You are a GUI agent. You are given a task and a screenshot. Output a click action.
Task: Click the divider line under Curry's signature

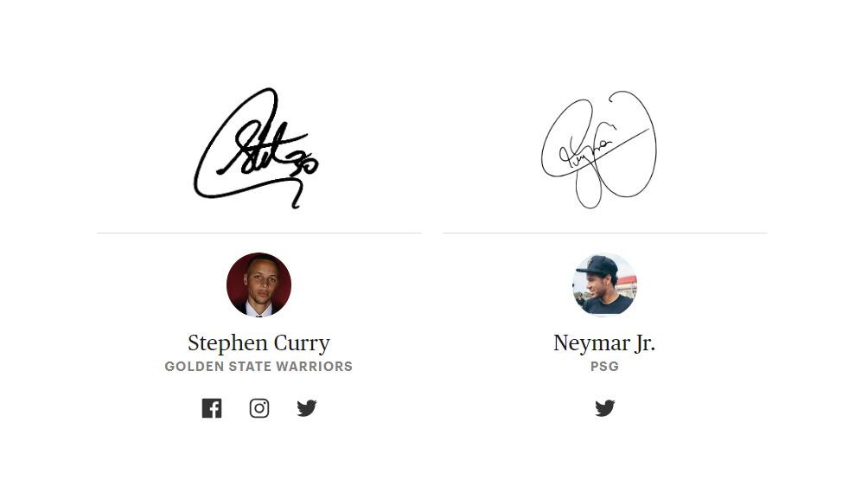tap(259, 233)
